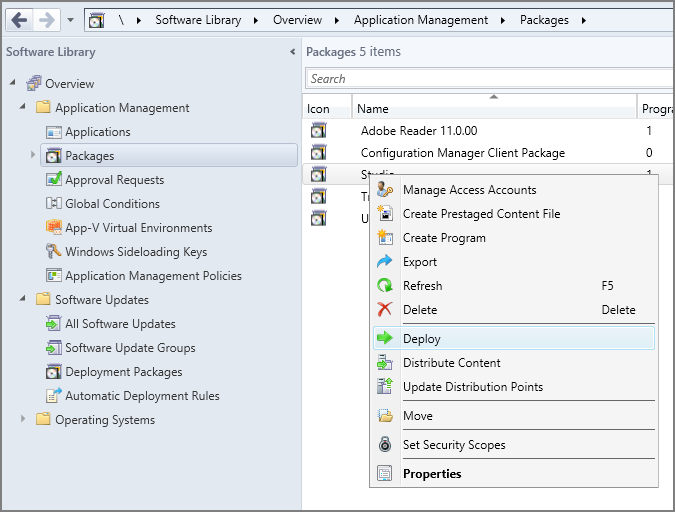
Task: Expand the Operating Systems tree node
Action: (23, 420)
